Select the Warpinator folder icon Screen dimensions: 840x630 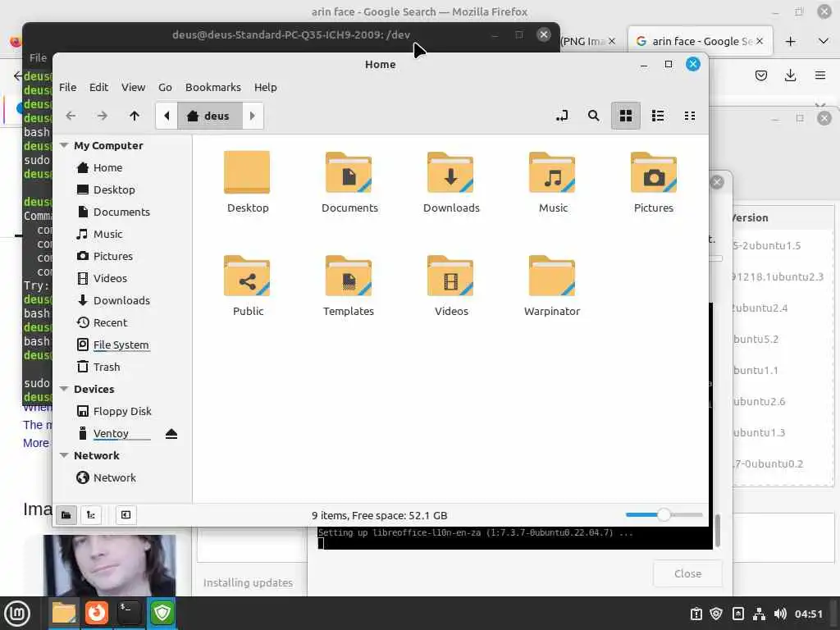click(x=552, y=276)
